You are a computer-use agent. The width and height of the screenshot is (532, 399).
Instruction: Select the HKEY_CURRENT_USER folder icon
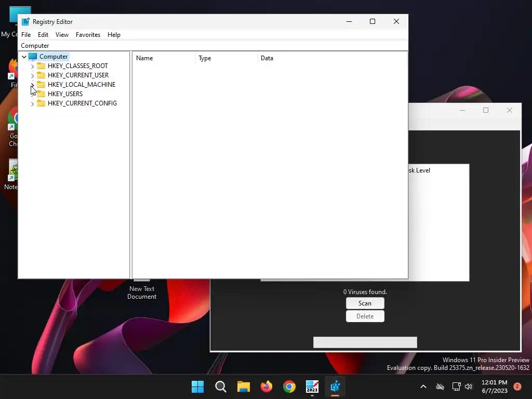pyautogui.click(x=41, y=75)
